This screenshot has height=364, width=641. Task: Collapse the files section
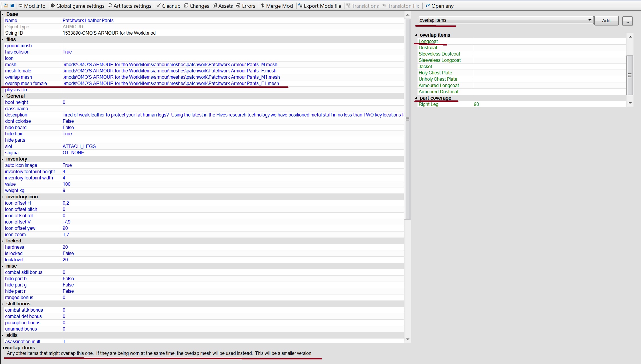click(x=3, y=39)
